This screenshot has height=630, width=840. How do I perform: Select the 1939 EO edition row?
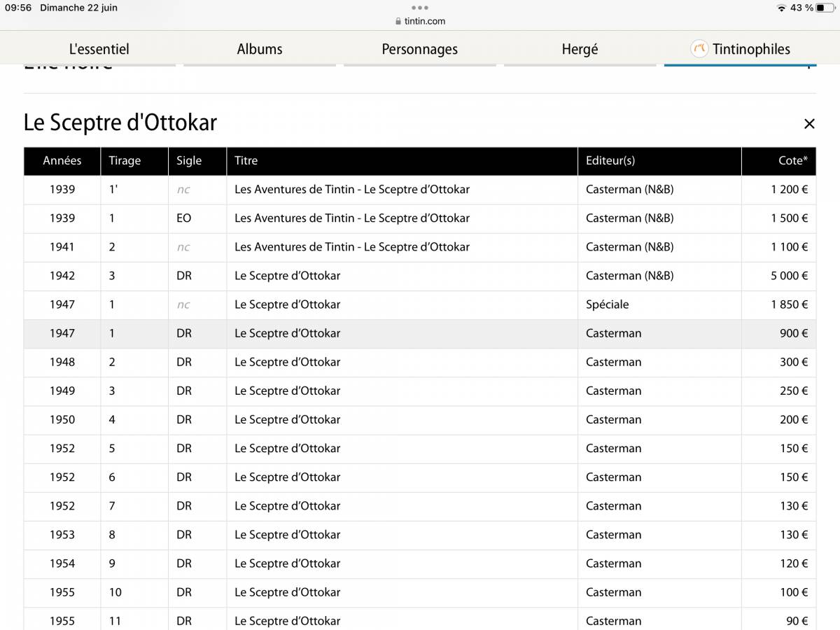tap(420, 218)
